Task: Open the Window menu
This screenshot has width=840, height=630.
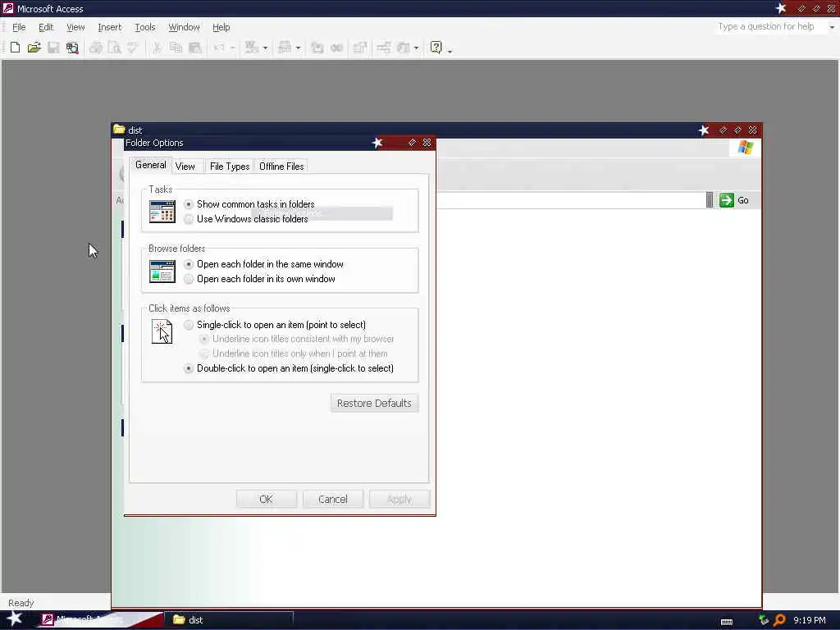Action: 184,27
